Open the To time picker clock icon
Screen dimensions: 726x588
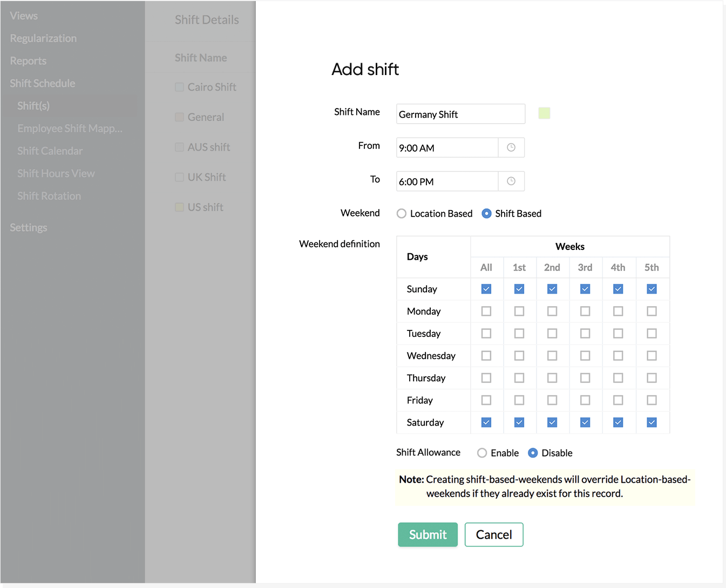[511, 181]
